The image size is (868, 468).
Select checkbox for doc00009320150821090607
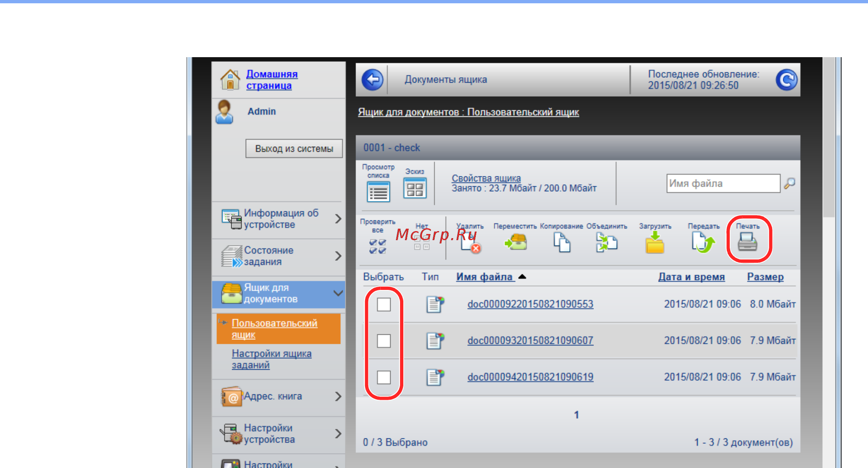point(384,341)
